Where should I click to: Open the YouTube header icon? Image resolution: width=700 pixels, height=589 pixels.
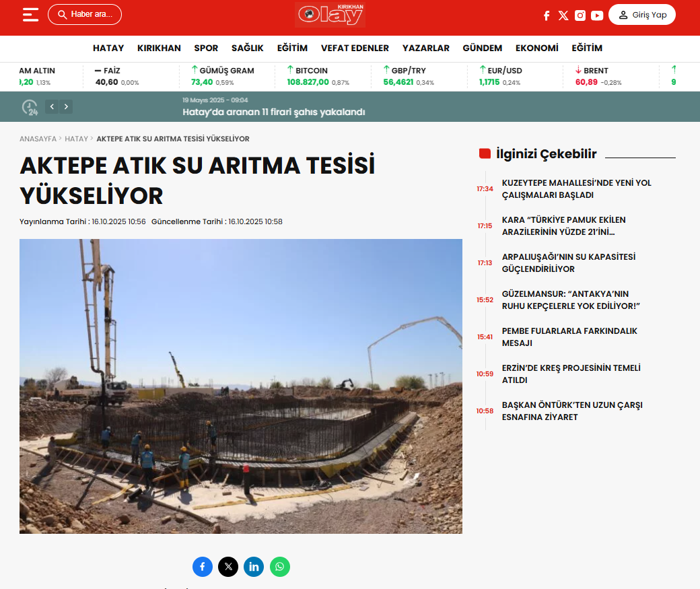[x=597, y=15]
